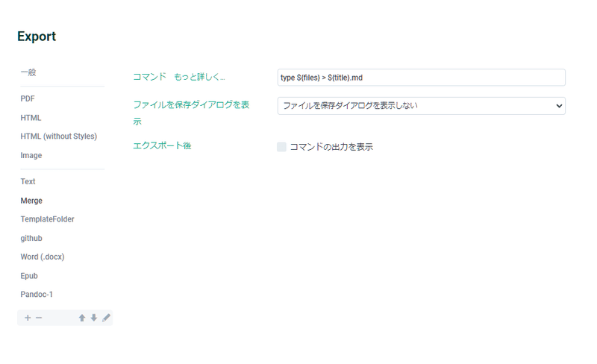Add a new export preset with plus icon
The image size is (597, 364).
(28, 318)
